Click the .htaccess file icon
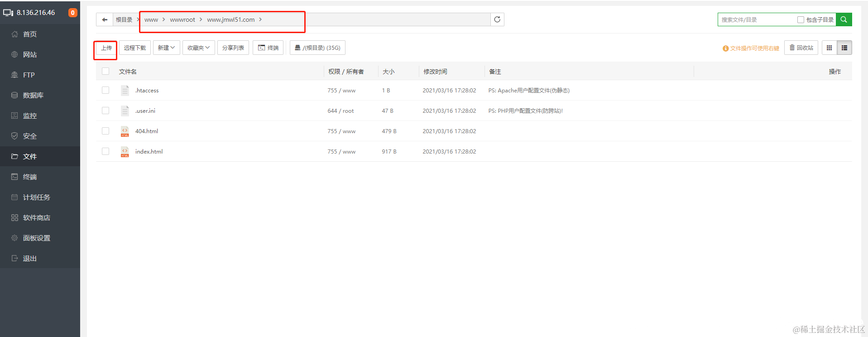Viewport: 868px width, 337px height. click(x=125, y=91)
